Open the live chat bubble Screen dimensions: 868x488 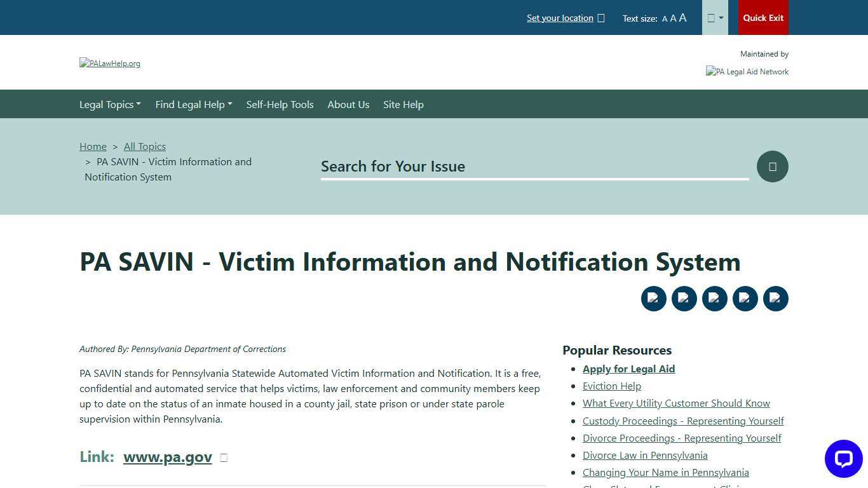[x=843, y=459]
